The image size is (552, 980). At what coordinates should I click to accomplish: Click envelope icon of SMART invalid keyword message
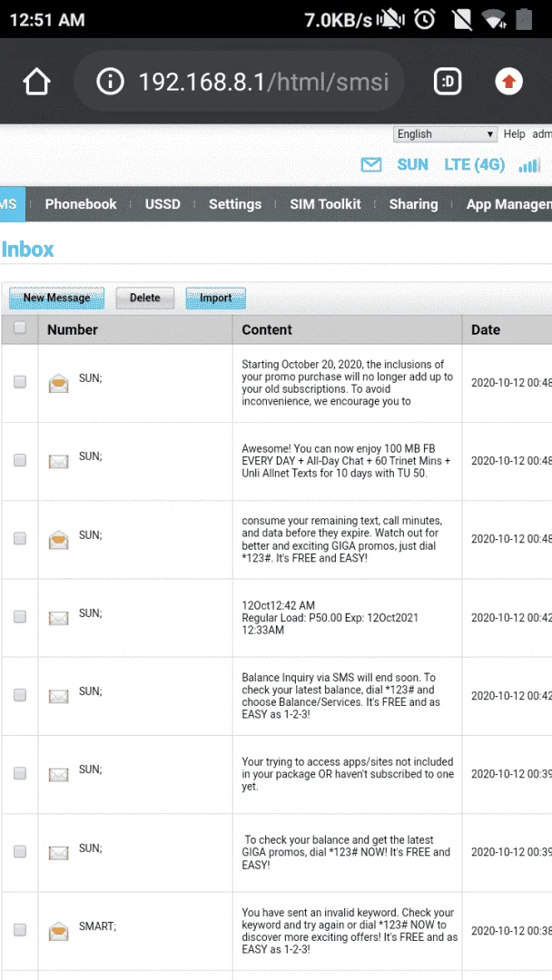(x=59, y=931)
